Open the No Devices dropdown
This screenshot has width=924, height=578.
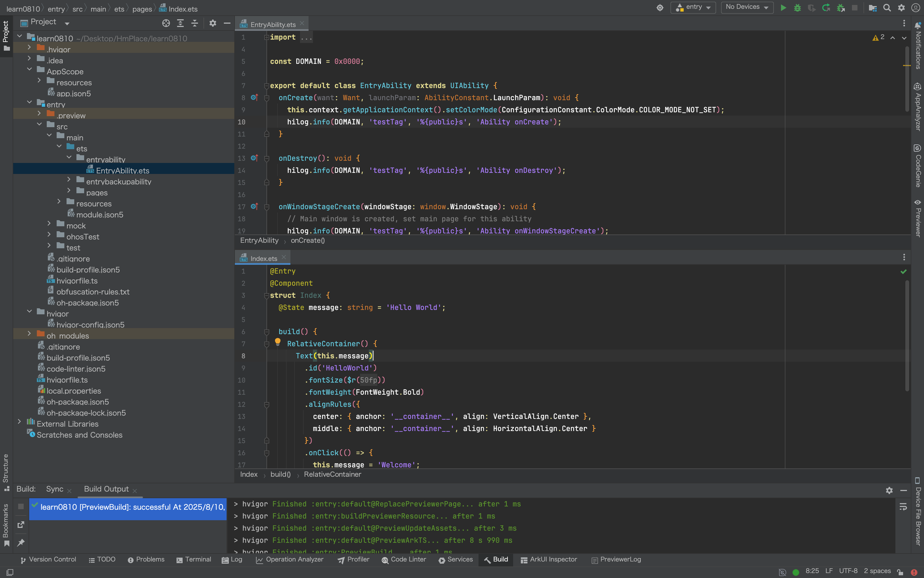click(x=747, y=8)
